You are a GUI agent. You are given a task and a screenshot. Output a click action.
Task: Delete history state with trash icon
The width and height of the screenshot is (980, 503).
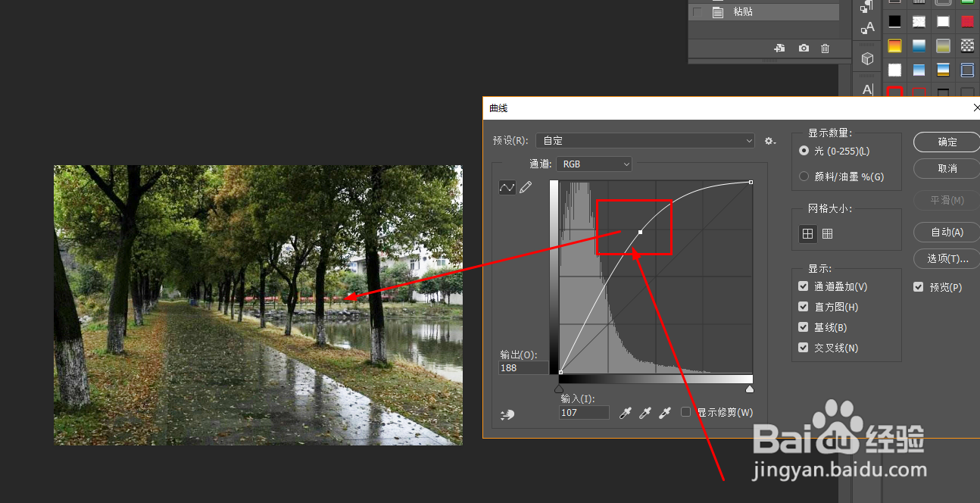coord(826,48)
